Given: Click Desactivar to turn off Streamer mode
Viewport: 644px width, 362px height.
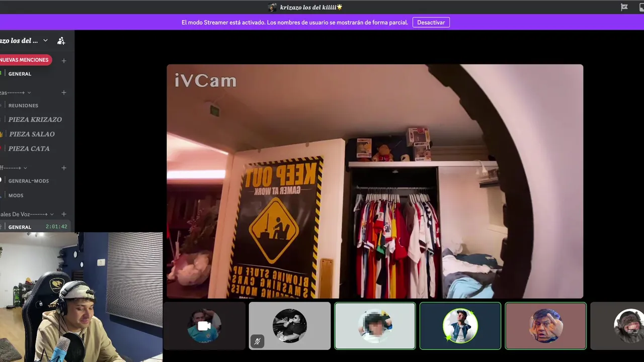Looking at the screenshot, I should 431,23.
